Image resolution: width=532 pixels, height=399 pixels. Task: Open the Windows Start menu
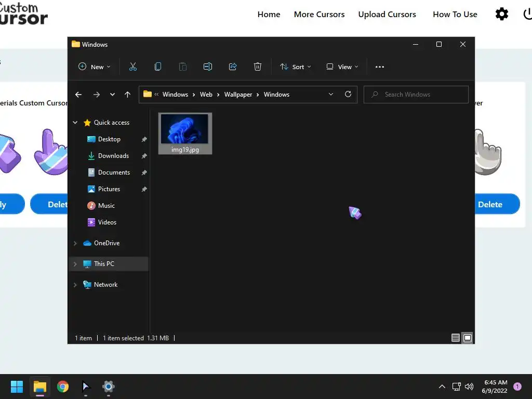(x=17, y=387)
